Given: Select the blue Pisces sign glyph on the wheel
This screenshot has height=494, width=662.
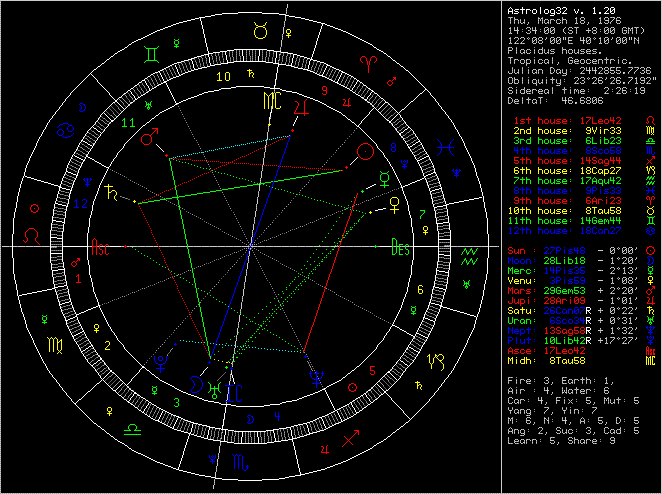Looking at the screenshot, I should click(x=445, y=147).
